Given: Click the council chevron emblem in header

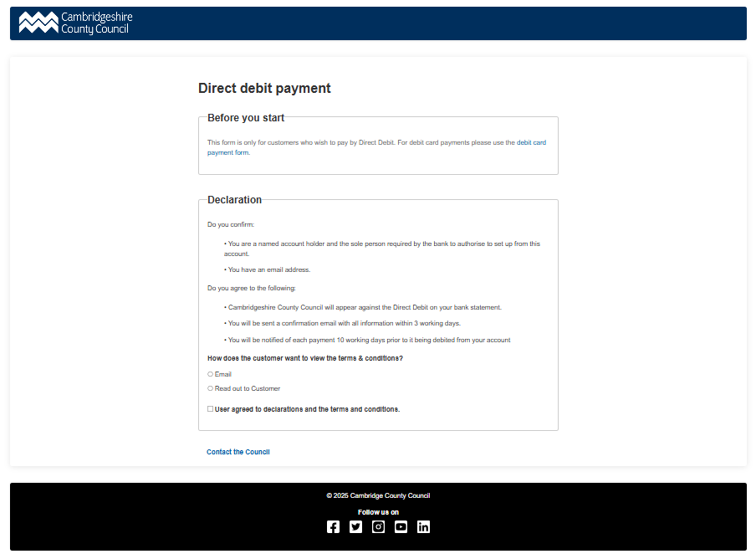Looking at the screenshot, I should (37, 23).
